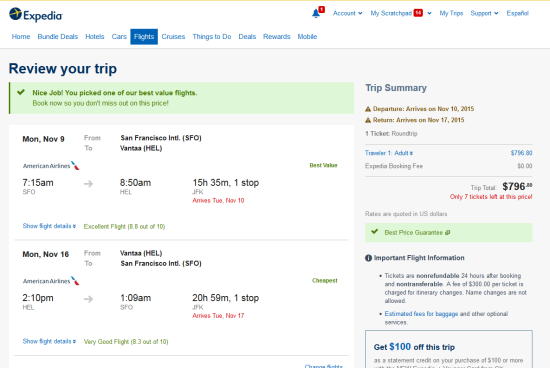
Task: Expand the Account dropdown
Action: pos(347,13)
